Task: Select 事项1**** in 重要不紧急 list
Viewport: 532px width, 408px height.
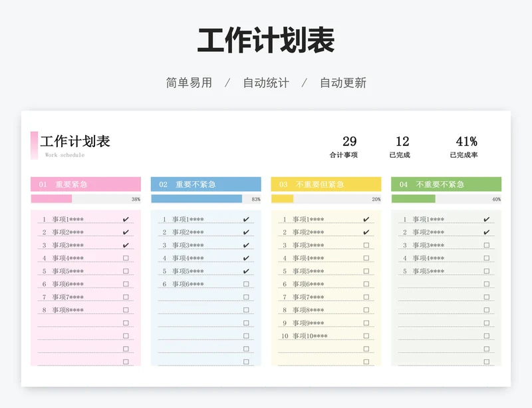Action: coord(188,220)
